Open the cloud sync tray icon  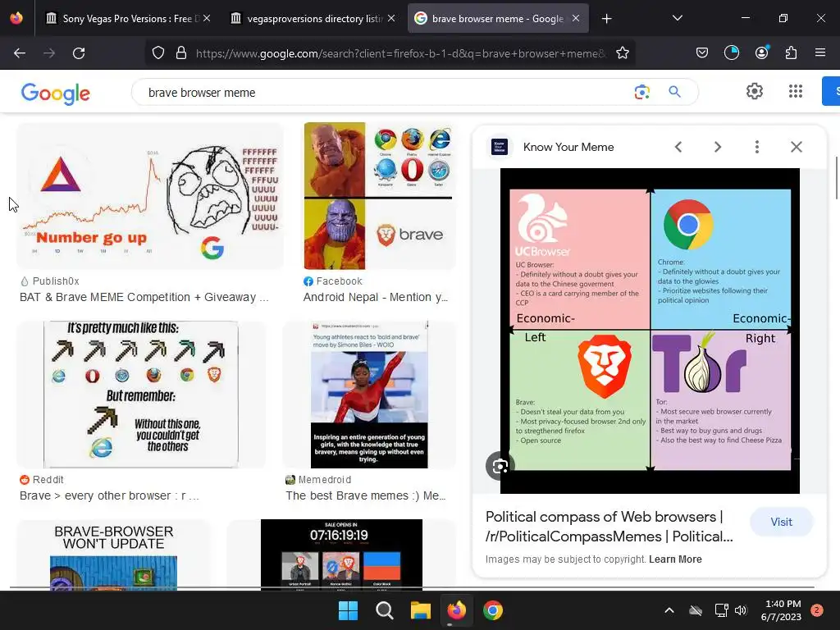pyautogui.click(x=696, y=610)
